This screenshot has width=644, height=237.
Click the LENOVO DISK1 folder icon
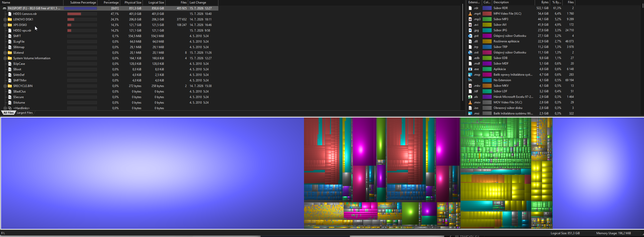[10, 19]
